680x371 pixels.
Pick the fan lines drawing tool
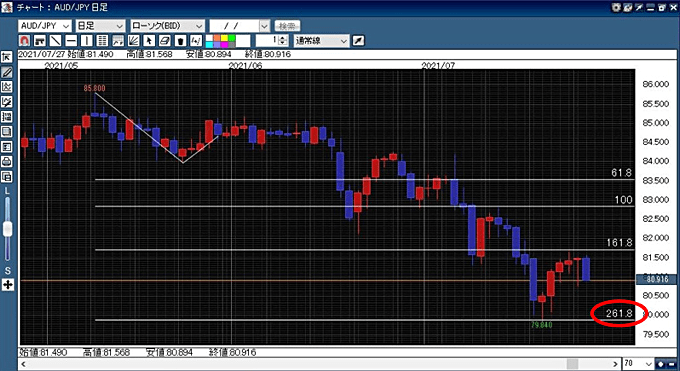pos(134,41)
